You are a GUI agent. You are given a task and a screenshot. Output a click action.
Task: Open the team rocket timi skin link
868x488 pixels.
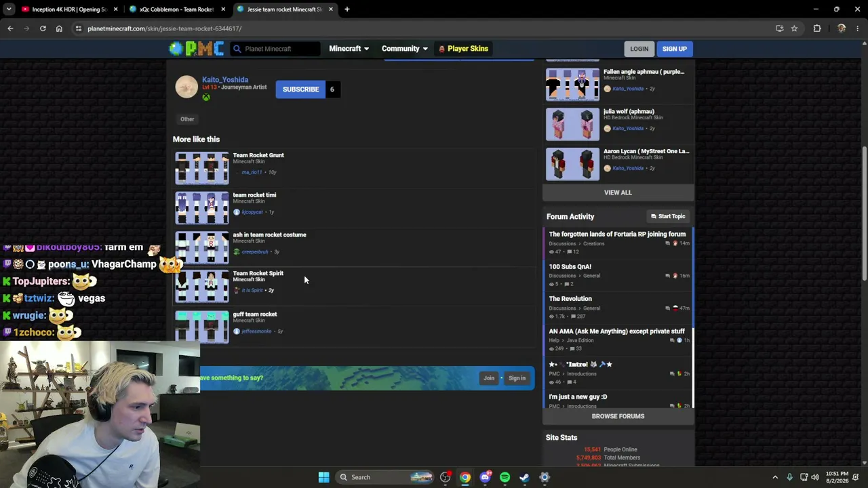tap(254, 195)
